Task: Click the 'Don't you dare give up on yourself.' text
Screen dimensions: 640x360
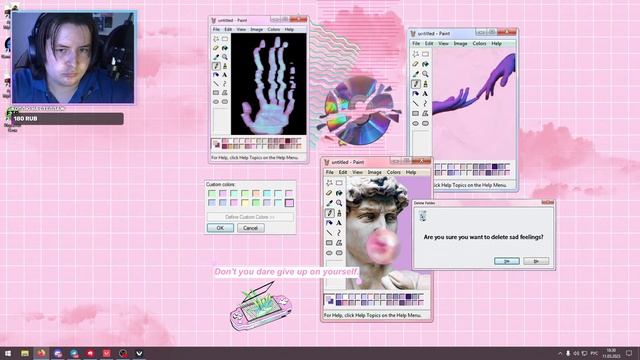Action: (286, 272)
